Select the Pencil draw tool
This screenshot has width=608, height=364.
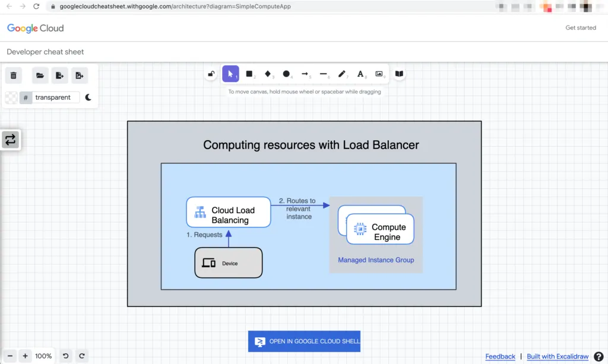coord(342,74)
